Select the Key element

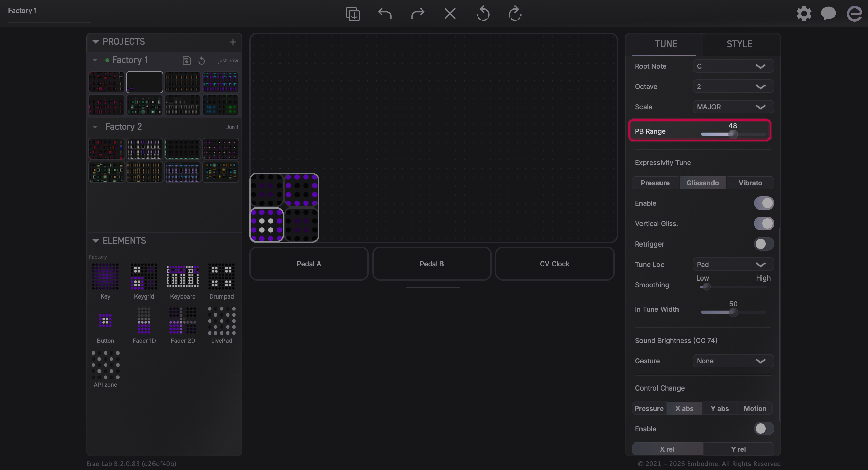coord(105,281)
